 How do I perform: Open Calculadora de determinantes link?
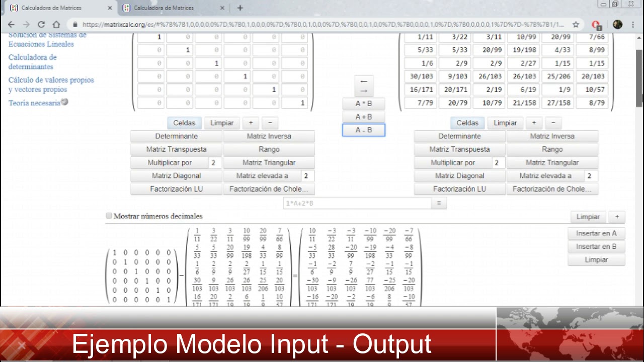click(32, 62)
